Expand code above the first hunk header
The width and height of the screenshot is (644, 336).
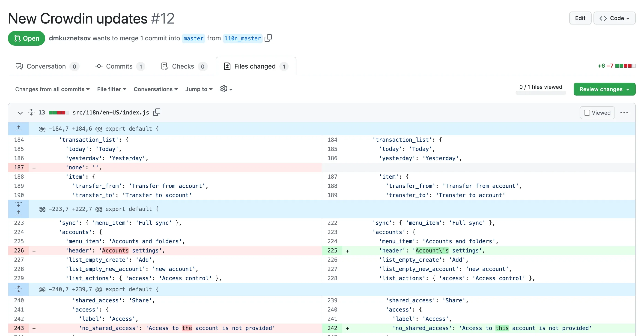[18, 128]
